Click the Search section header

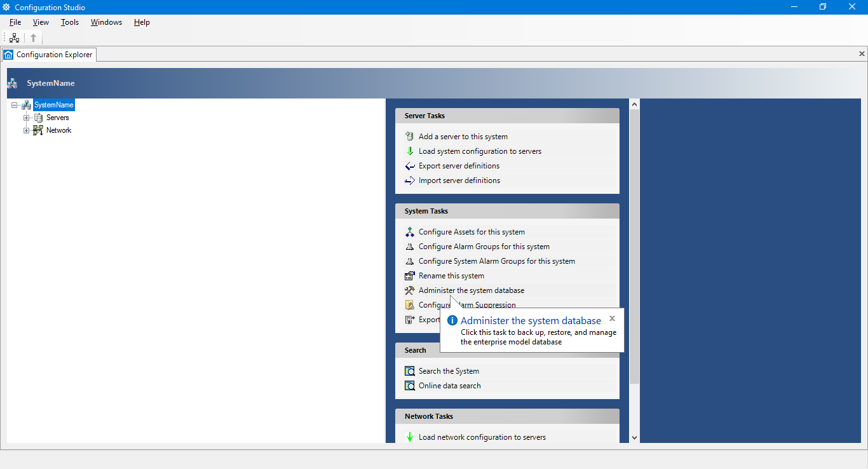tap(507, 350)
